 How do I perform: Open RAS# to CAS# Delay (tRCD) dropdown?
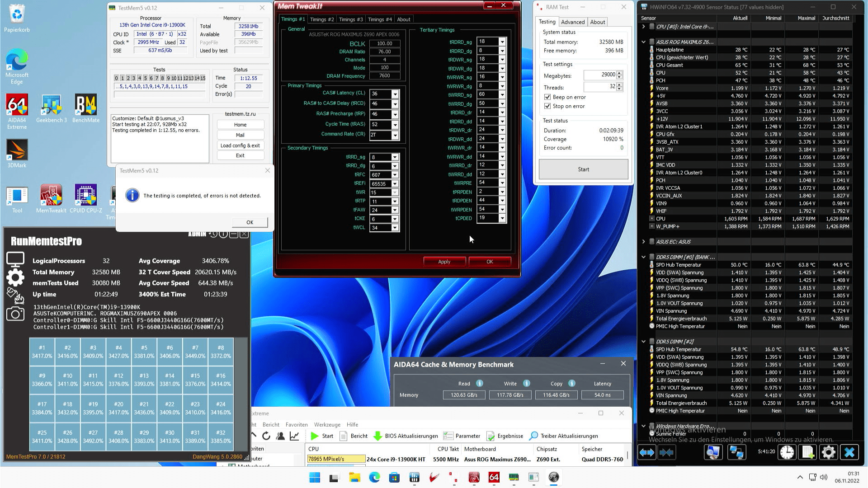click(x=395, y=104)
